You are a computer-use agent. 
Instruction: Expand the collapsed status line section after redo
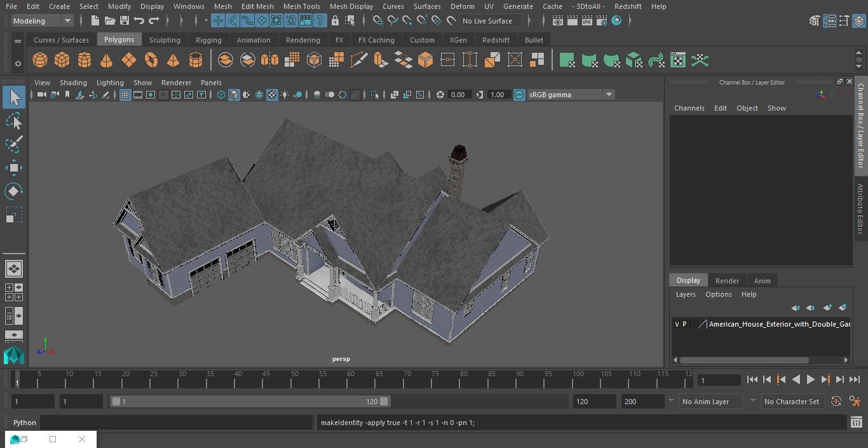pos(168,21)
